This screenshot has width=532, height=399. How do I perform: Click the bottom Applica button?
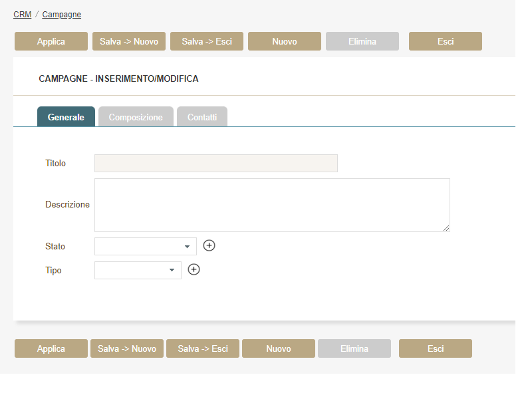tap(51, 348)
